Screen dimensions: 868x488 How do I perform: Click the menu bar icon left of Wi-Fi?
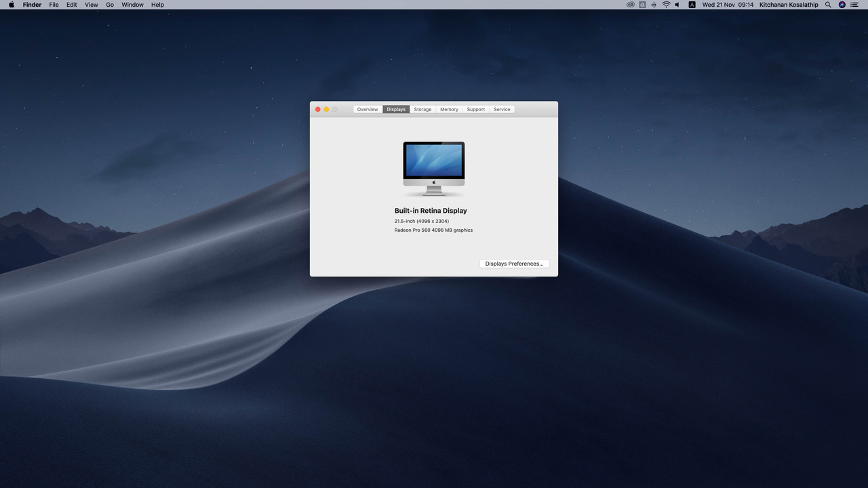click(654, 5)
